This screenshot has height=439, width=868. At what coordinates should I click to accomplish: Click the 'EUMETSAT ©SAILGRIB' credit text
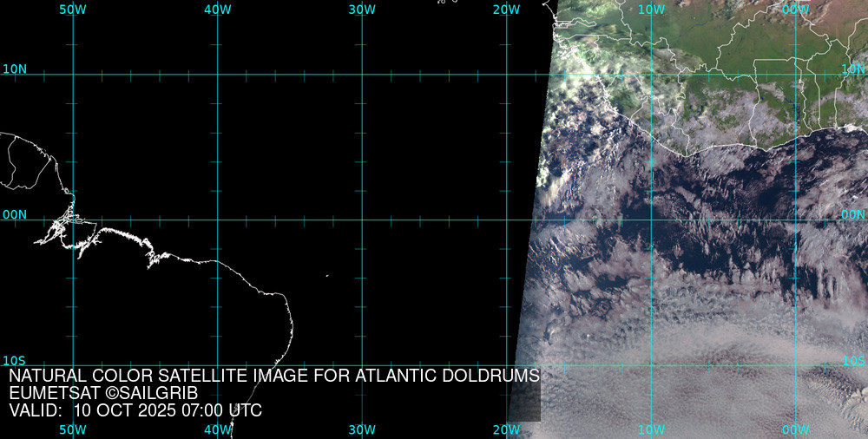103,394
